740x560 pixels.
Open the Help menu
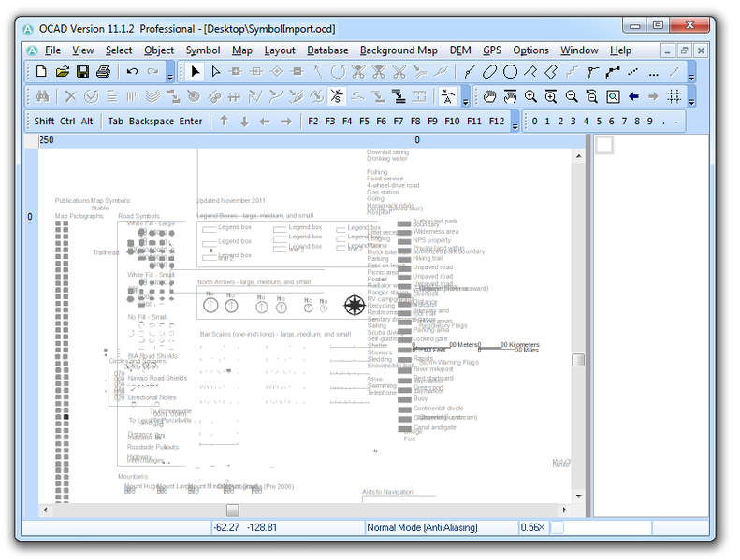point(620,50)
